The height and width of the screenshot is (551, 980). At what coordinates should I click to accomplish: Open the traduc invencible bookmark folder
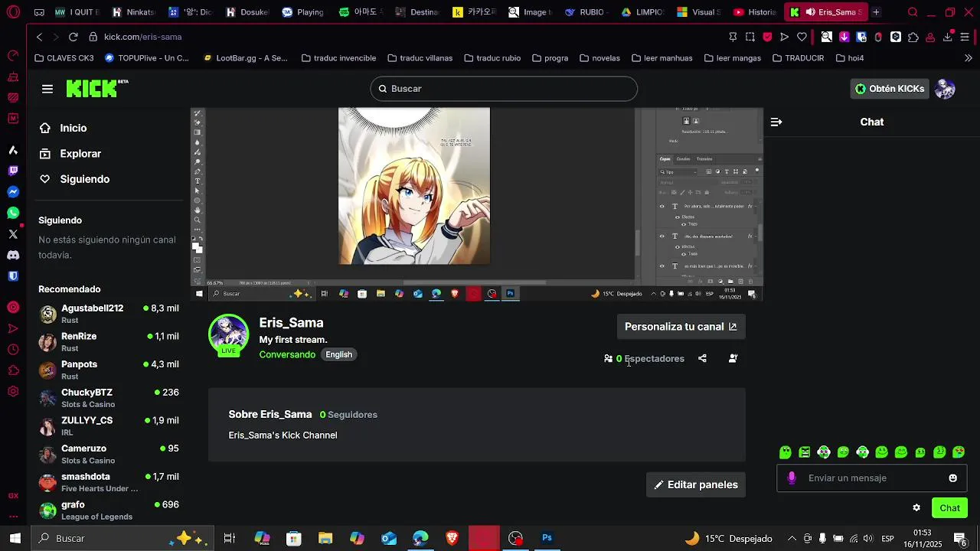click(x=338, y=58)
